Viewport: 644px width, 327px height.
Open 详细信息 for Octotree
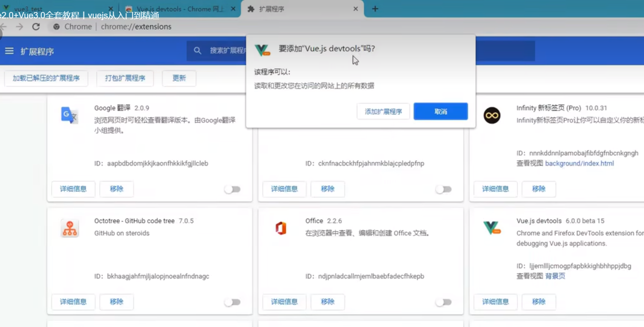coord(73,302)
